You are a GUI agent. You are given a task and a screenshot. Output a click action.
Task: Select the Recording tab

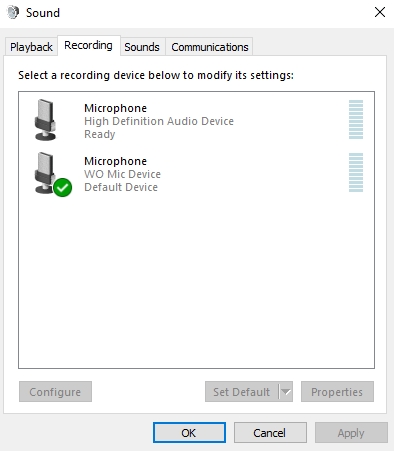coord(88,45)
